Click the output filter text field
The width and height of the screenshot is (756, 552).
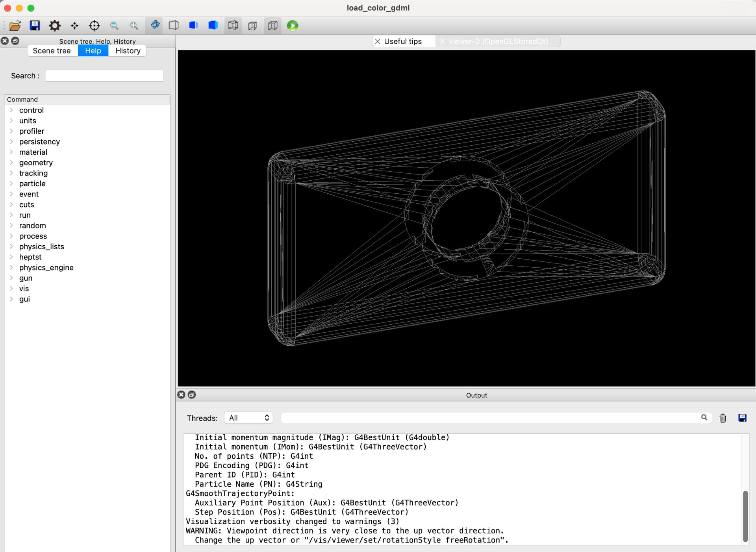(490, 418)
